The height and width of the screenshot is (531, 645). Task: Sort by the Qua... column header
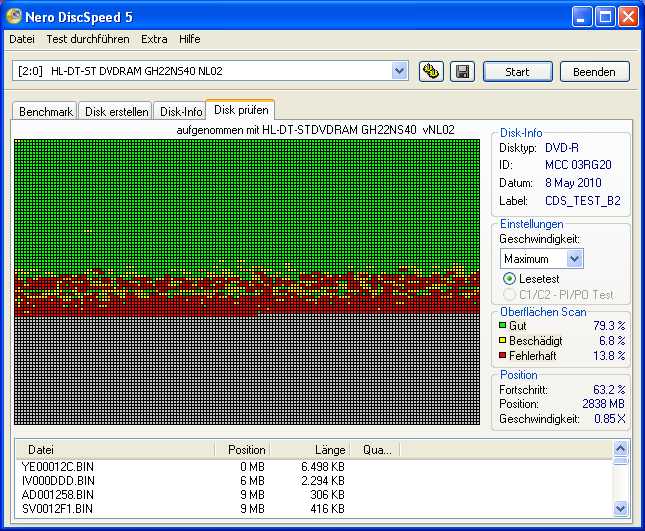375,450
